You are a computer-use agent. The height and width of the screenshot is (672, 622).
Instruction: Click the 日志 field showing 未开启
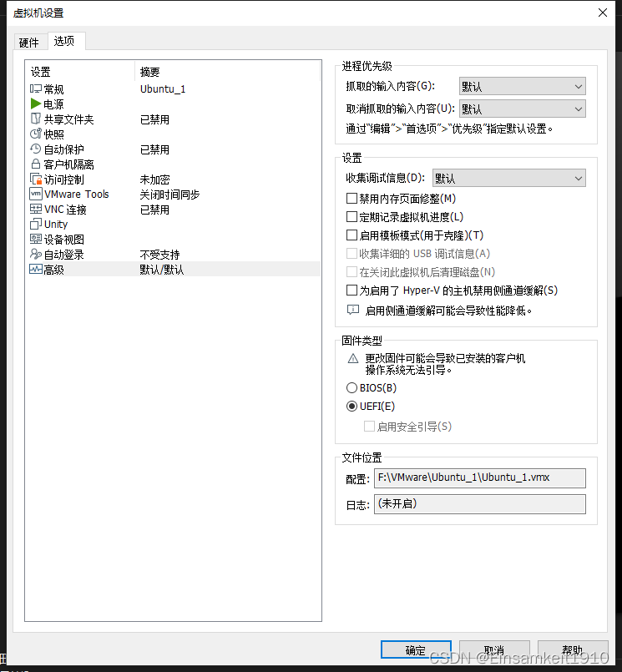(x=480, y=504)
